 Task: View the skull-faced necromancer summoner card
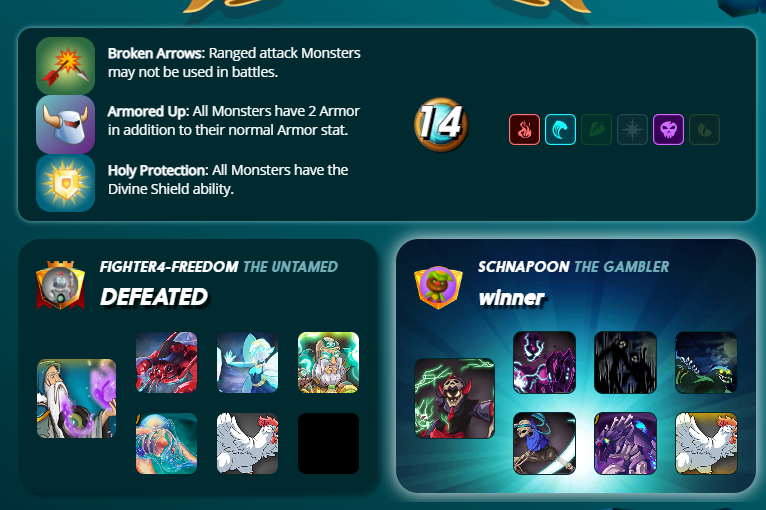tap(455, 399)
